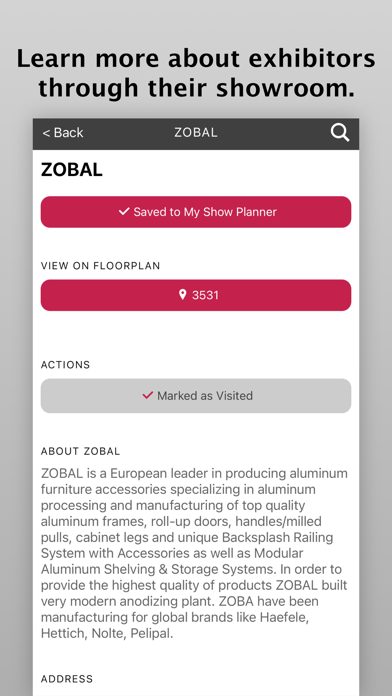Tap the ADDRESS section heading
392x696 pixels.
(67, 679)
